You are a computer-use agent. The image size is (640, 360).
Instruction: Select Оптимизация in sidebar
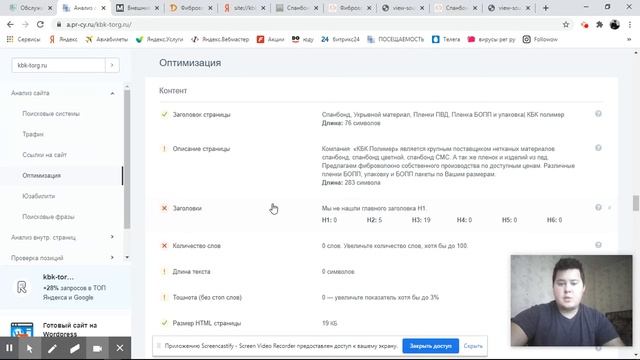click(42, 176)
